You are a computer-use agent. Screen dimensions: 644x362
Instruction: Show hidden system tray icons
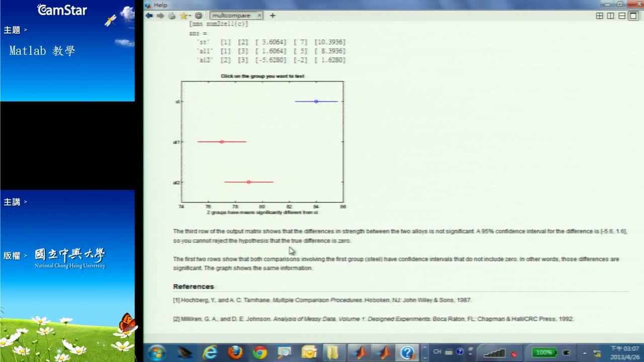point(585,352)
